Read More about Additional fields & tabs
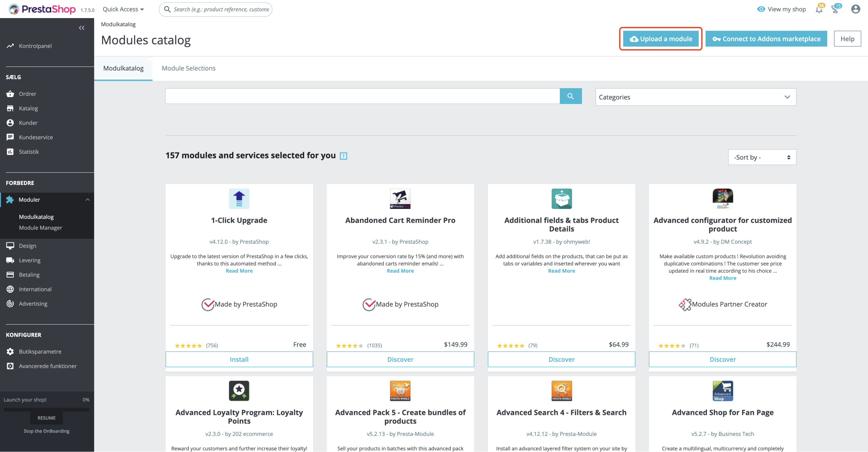868x452 pixels. coord(561,271)
